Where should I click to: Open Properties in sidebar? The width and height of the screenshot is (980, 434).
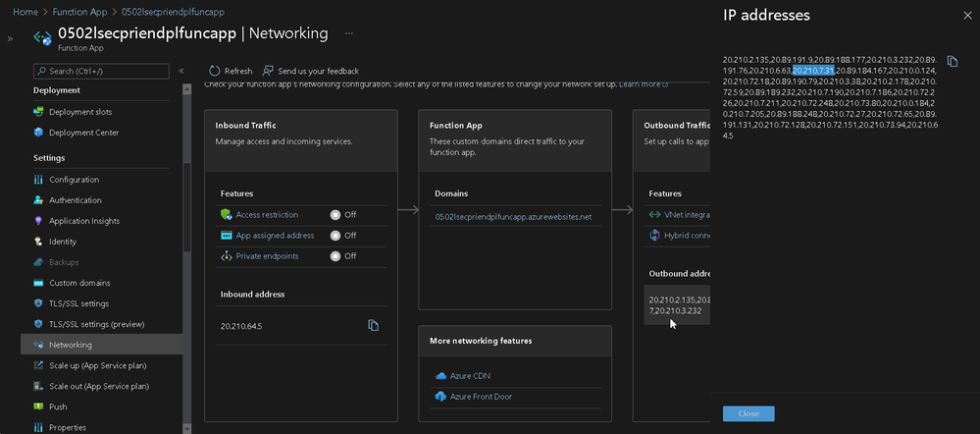point(68,427)
